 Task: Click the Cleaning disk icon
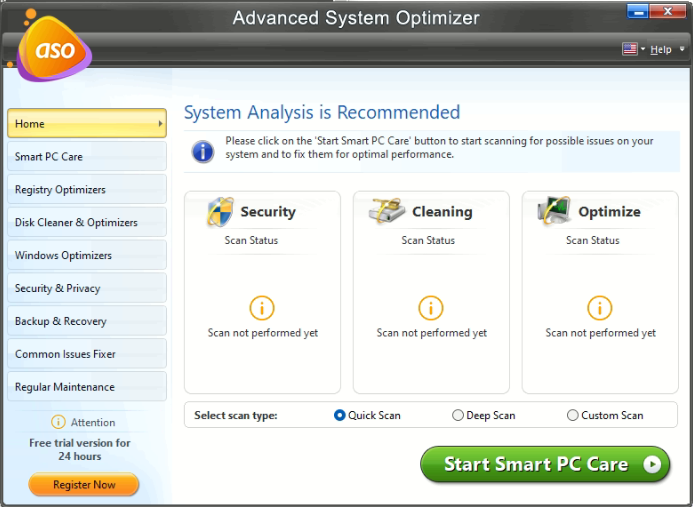pos(387,211)
